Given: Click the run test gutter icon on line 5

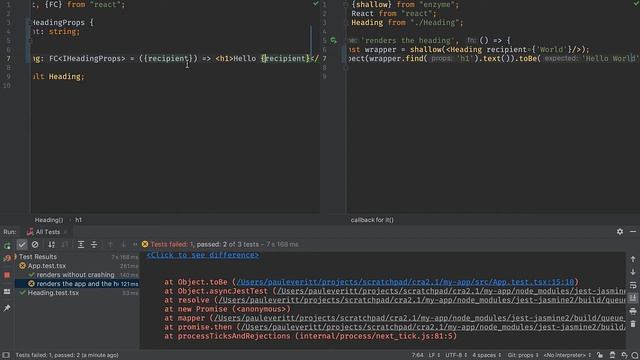Looking at the screenshot, I should 333,40.
